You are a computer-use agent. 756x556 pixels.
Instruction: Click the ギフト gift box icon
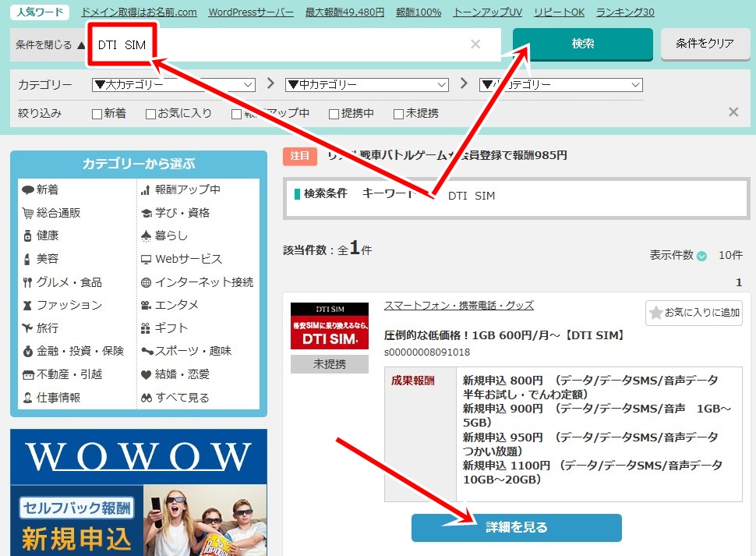click(x=146, y=328)
